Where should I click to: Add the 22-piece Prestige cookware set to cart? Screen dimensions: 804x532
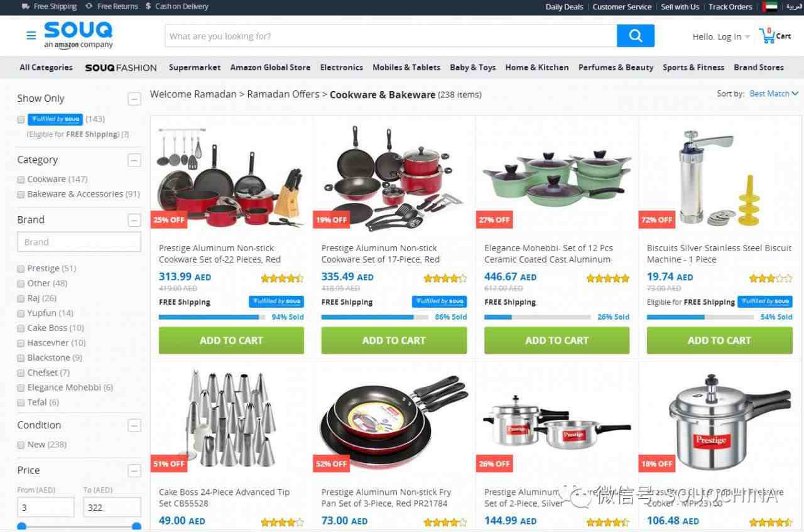(x=231, y=340)
